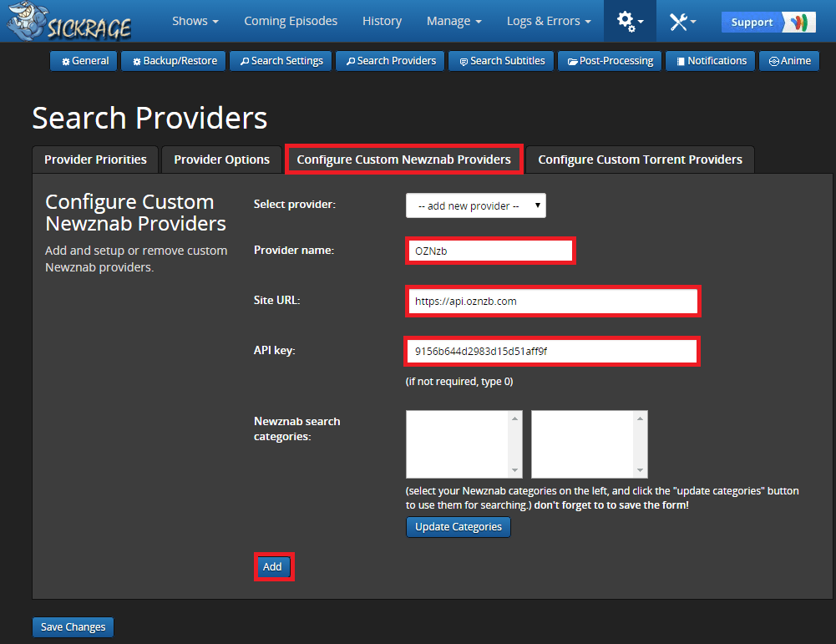This screenshot has width=836, height=644.
Task: Click the Support donate button
Action: 768,22
